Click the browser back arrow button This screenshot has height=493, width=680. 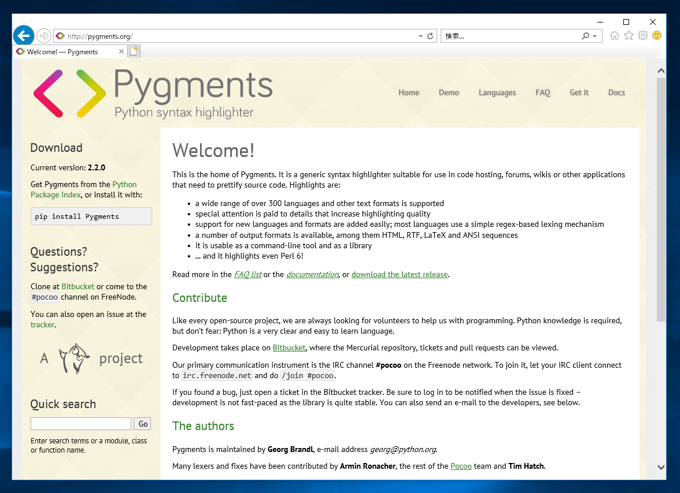(23, 36)
